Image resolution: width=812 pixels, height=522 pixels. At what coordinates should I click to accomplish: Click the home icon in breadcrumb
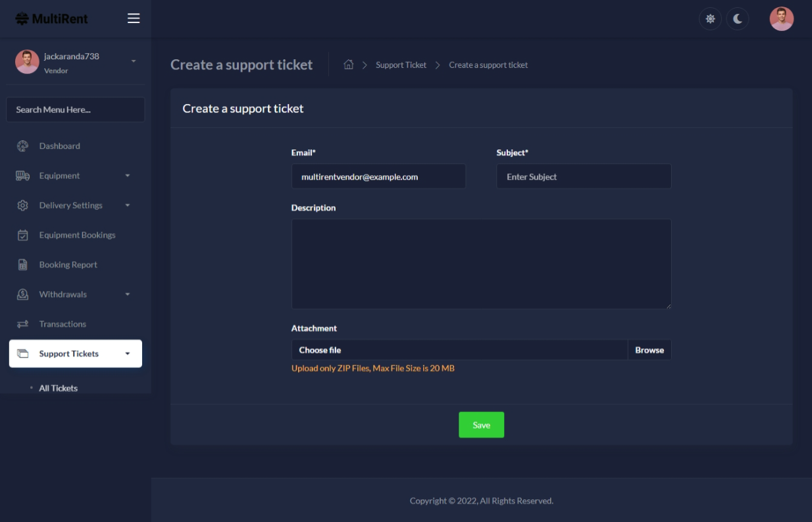pyautogui.click(x=349, y=65)
